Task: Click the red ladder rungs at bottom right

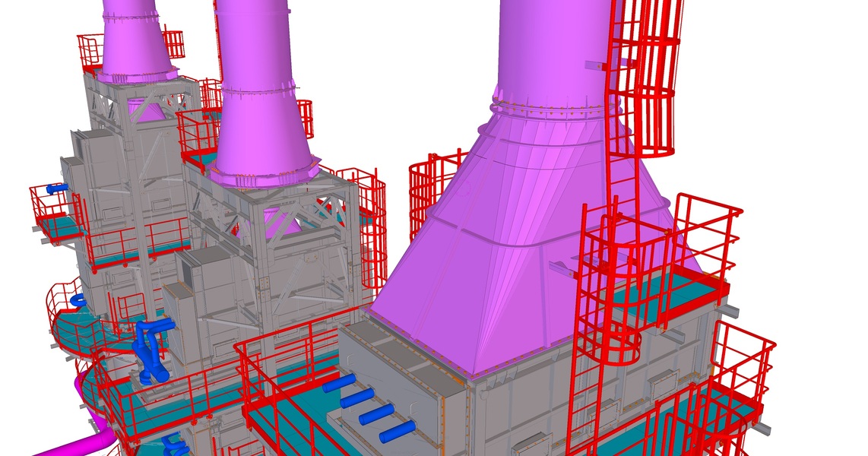Action: (582, 410)
